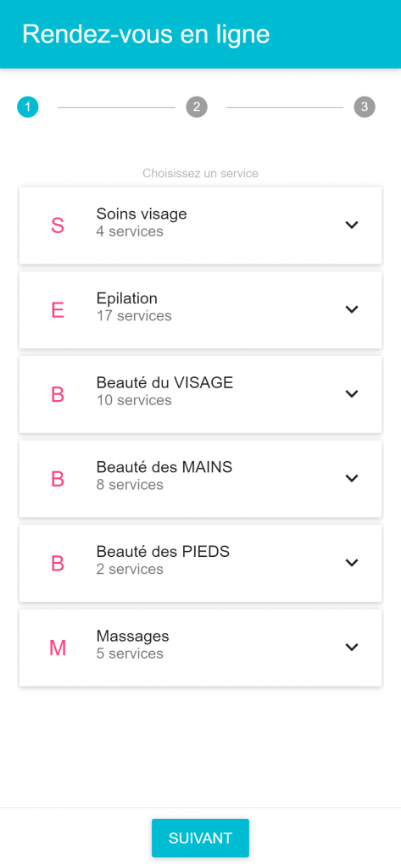Click the pink M avatar for Massages
This screenshot has width=401, height=868.
click(58, 648)
